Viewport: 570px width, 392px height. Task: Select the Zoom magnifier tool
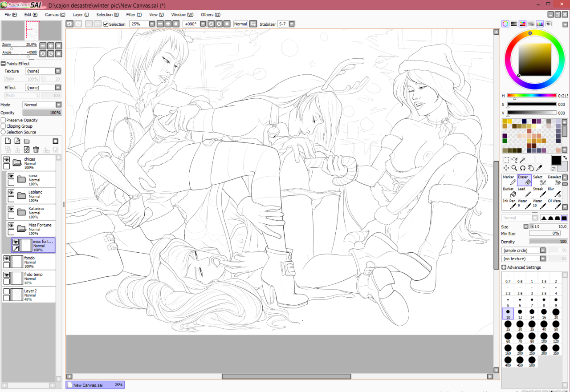(514, 168)
